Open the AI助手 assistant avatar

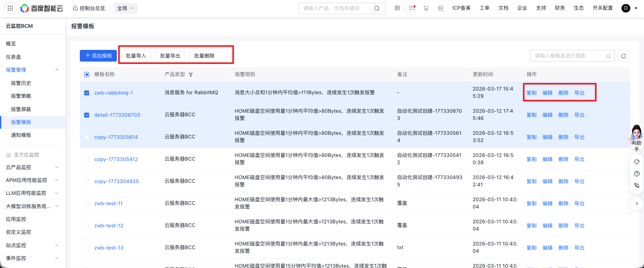(636, 134)
